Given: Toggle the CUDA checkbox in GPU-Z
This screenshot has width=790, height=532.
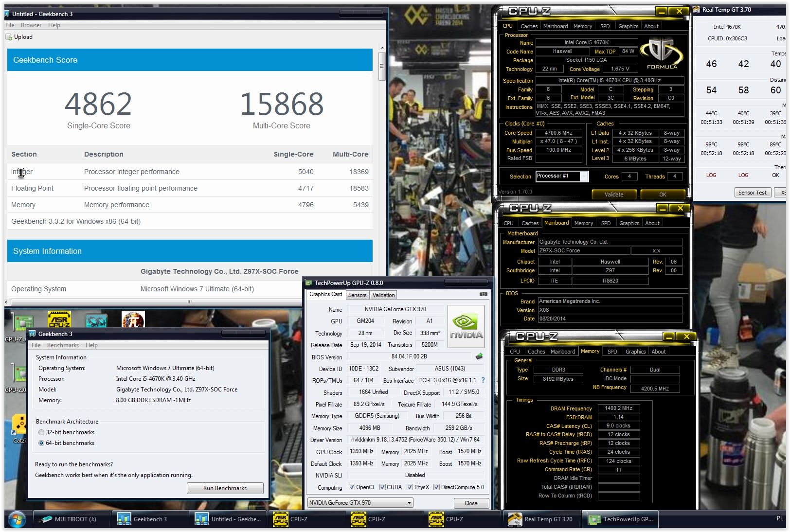Looking at the screenshot, I should tap(382, 487).
